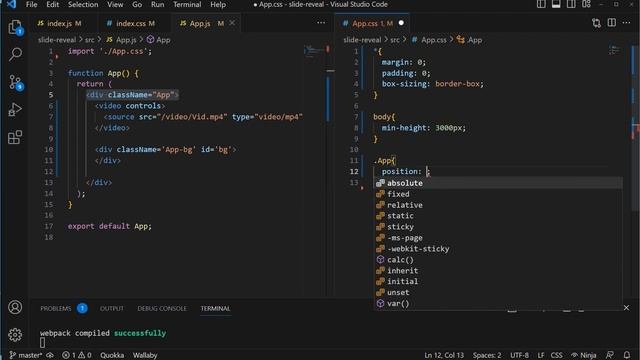Open the Run menu
This screenshot has height=360, width=640.
tap(158, 4)
